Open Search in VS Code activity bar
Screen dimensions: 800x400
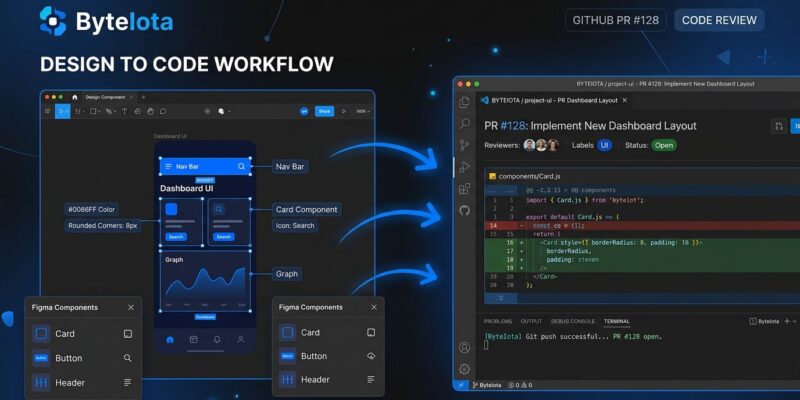pyautogui.click(x=464, y=123)
